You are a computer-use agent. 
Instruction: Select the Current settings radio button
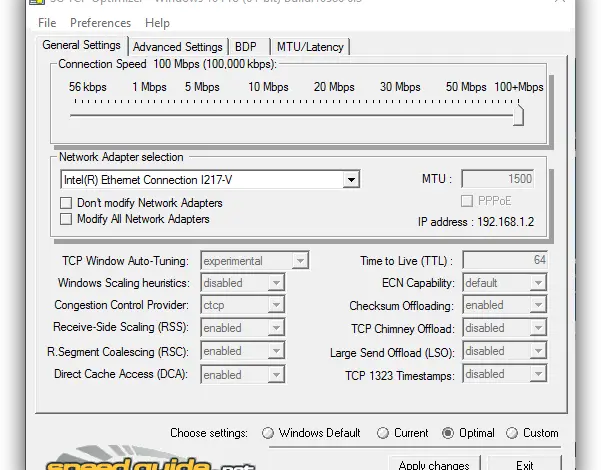[x=383, y=433]
